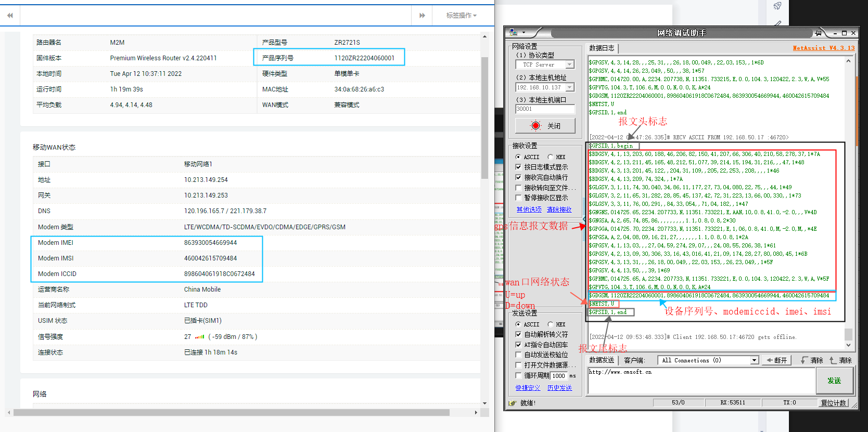This screenshot has width=868, height=432.
Task: Click the 清除接收 link
Action: 559,210
